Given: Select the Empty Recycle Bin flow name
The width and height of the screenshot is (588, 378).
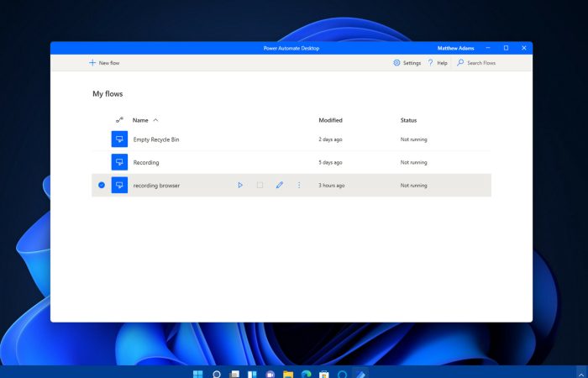Looking at the screenshot, I should (x=156, y=139).
